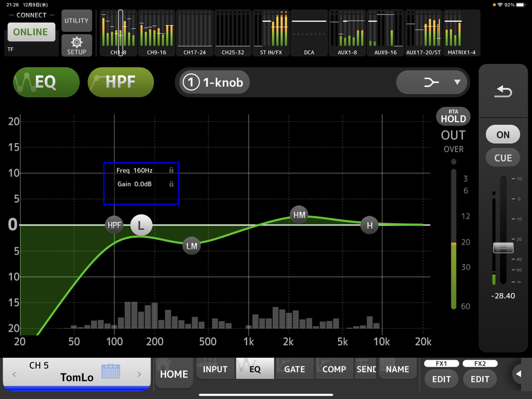Select the CH17-24 meter bank
The height and width of the screenshot is (399, 532).
tap(195, 32)
